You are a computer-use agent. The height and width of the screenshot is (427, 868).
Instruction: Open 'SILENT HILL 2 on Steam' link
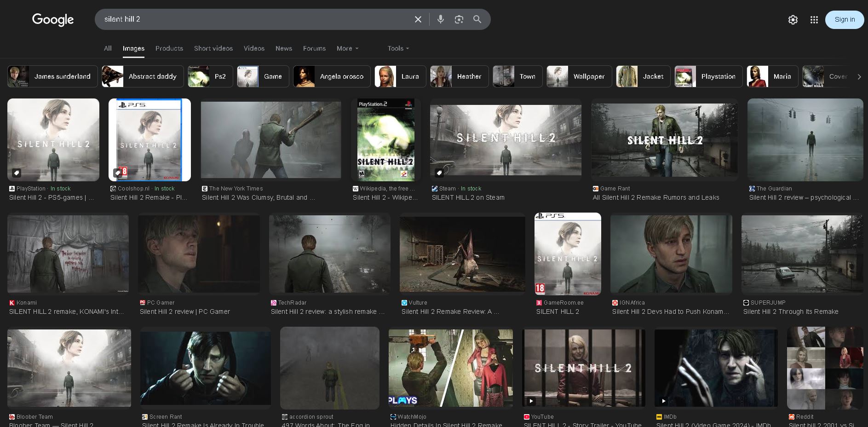pyautogui.click(x=468, y=197)
